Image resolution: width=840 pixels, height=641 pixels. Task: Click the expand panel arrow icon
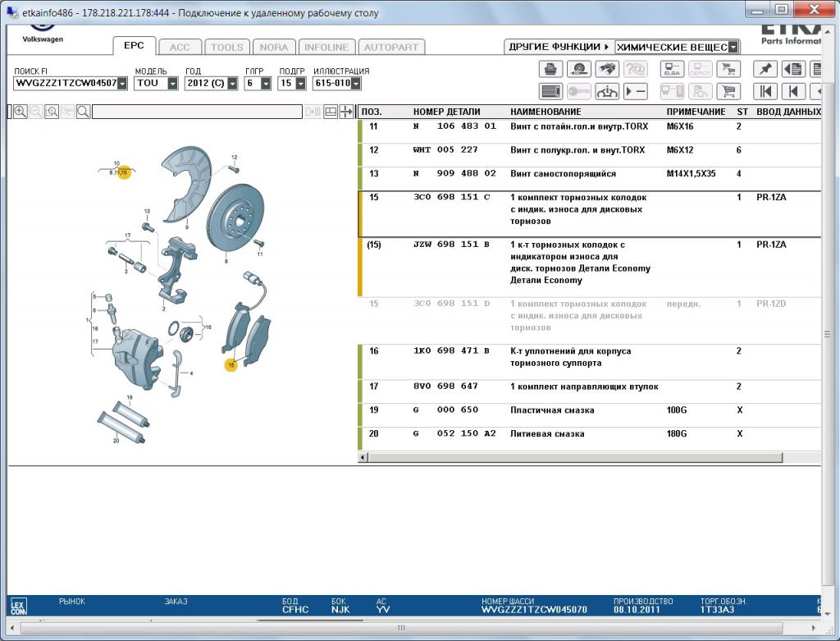tap(347, 112)
